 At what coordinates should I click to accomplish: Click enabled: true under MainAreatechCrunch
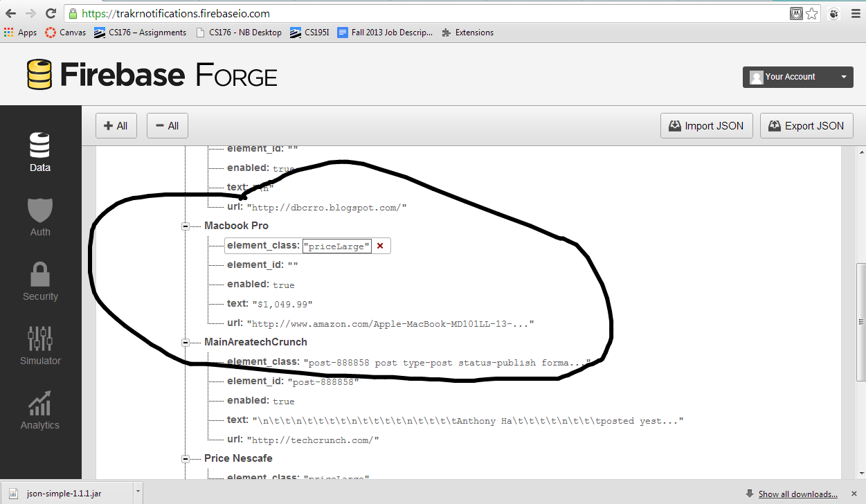261,401
